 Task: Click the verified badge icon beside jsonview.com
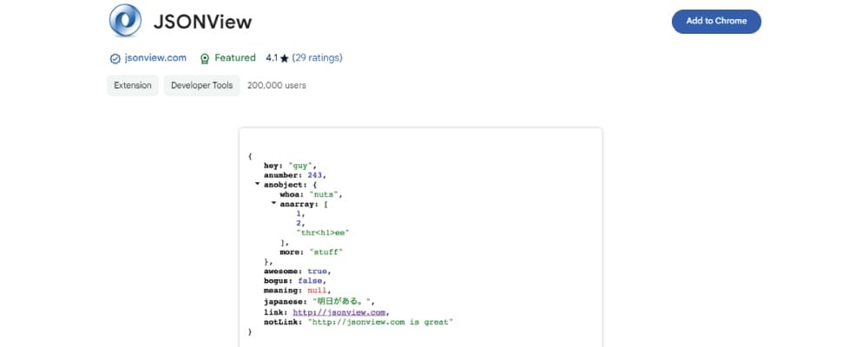click(x=115, y=59)
